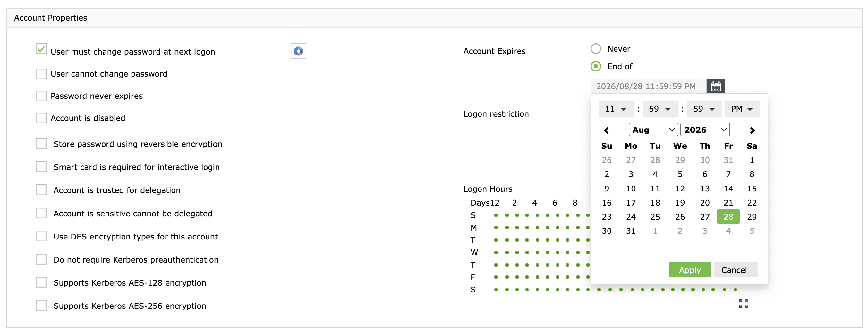
Task: Open the hour dropdown showing 11
Action: (x=616, y=109)
